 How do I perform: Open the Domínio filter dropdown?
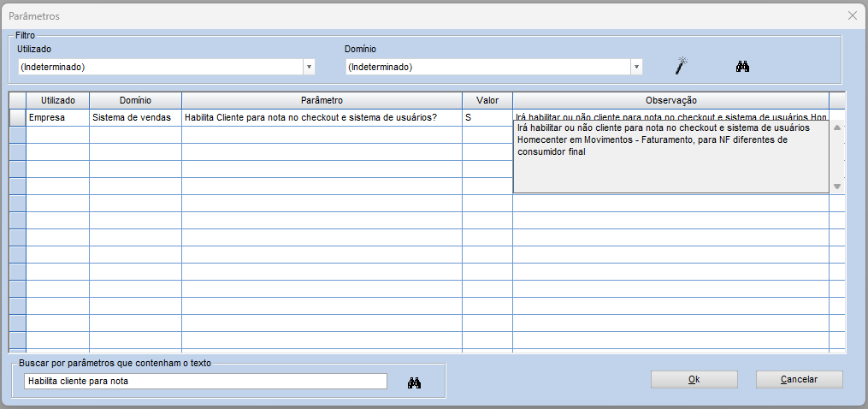tap(636, 67)
